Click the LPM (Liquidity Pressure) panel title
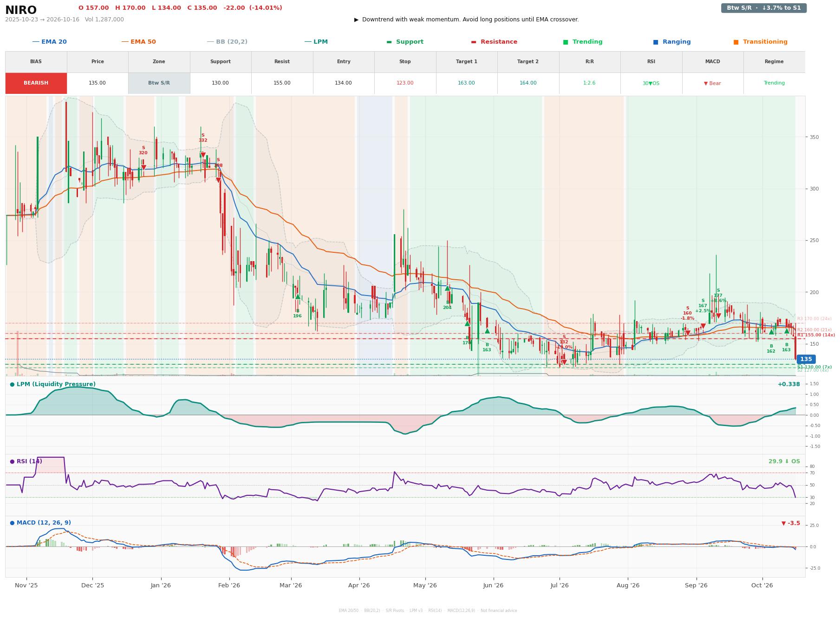 tap(53, 384)
